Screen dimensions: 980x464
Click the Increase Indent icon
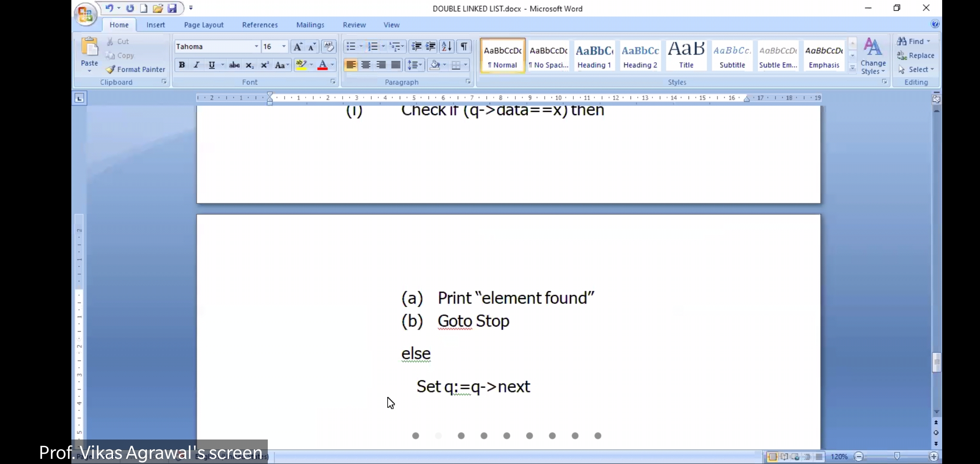tap(430, 46)
